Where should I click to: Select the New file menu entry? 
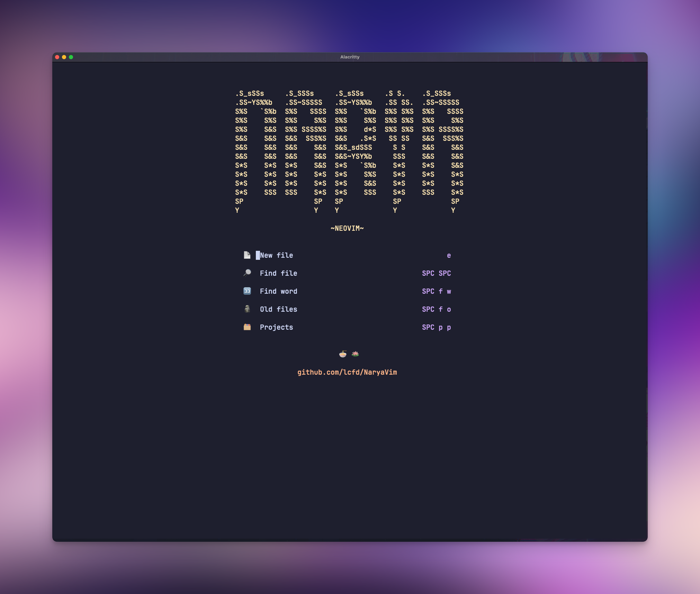coord(276,255)
